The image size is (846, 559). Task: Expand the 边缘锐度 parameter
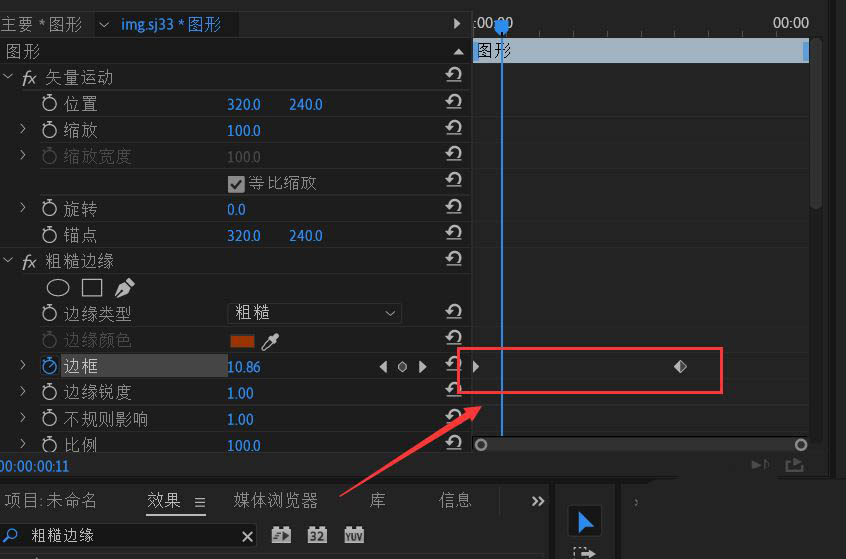tap(23, 391)
